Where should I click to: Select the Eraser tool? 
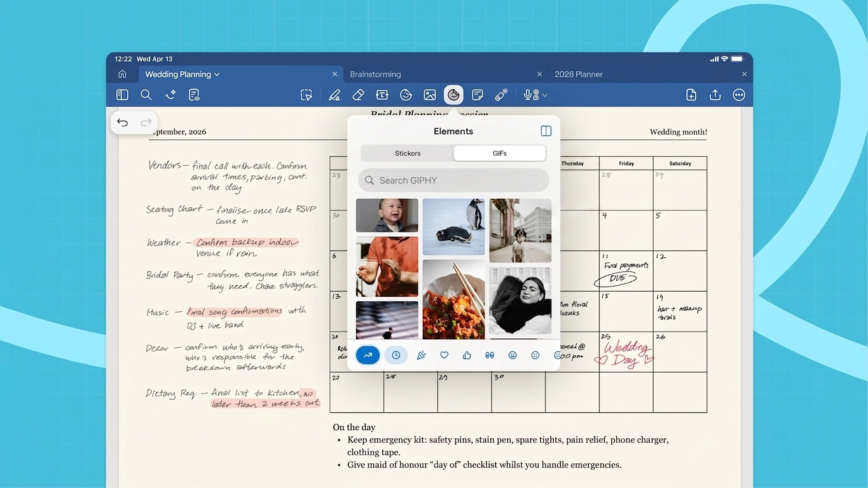358,95
